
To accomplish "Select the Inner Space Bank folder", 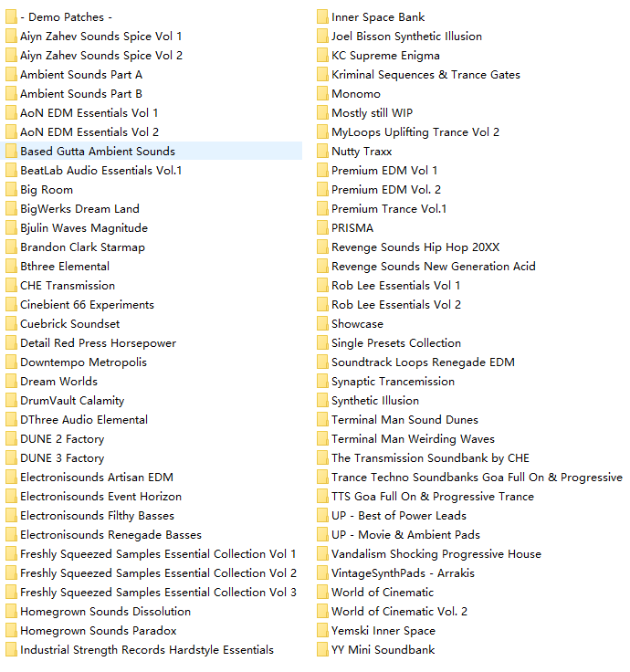I will coord(378,17).
